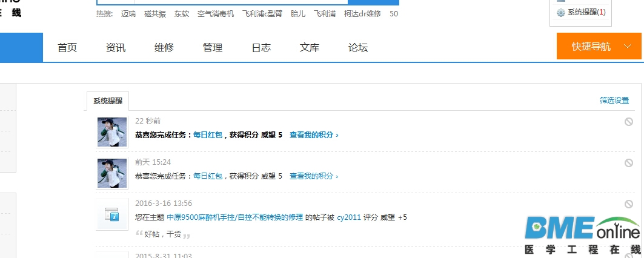Click hot search term 柯达dr维修

(x=363, y=14)
